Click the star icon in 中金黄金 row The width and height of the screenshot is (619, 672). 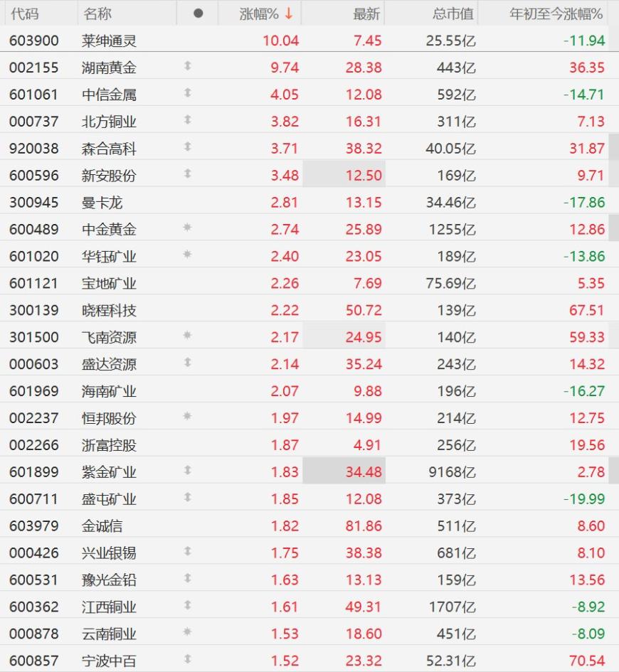(x=187, y=228)
